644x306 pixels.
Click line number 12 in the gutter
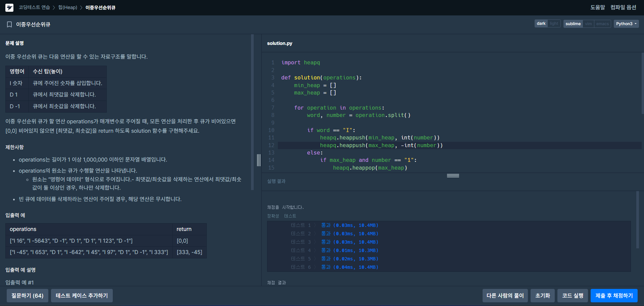point(271,145)
